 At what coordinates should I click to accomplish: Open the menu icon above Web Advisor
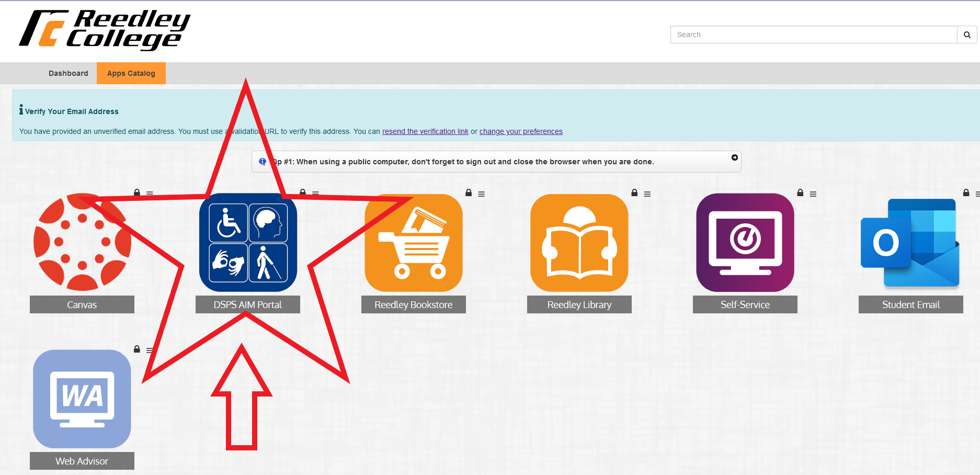click(150, 350)
